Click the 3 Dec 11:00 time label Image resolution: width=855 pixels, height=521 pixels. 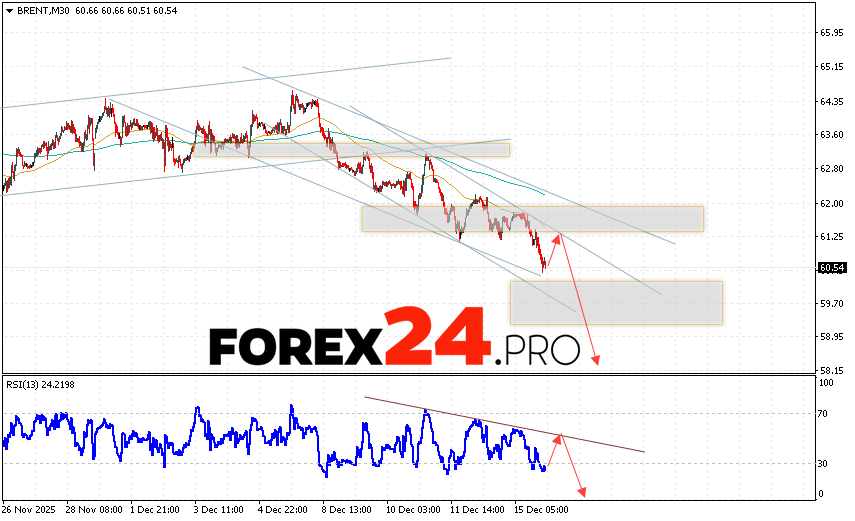pos(219,510)
